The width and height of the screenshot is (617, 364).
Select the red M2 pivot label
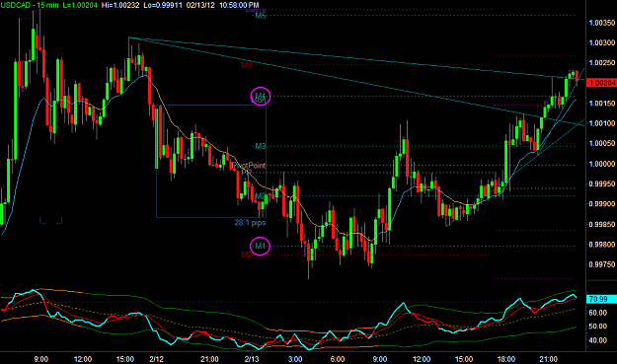(x=247, y=255)
